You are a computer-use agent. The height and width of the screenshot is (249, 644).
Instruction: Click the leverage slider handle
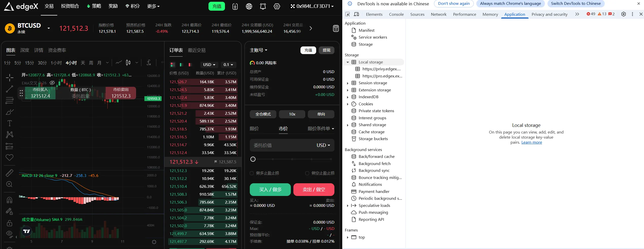coord(253,159)
